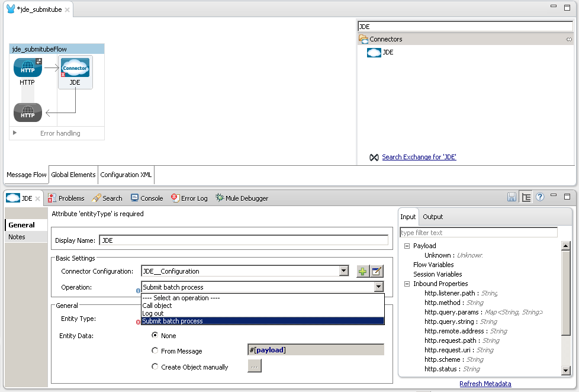Select Flow Variables tree item
The width and height of the screenshot is (579, 392).
pos(433,265)
